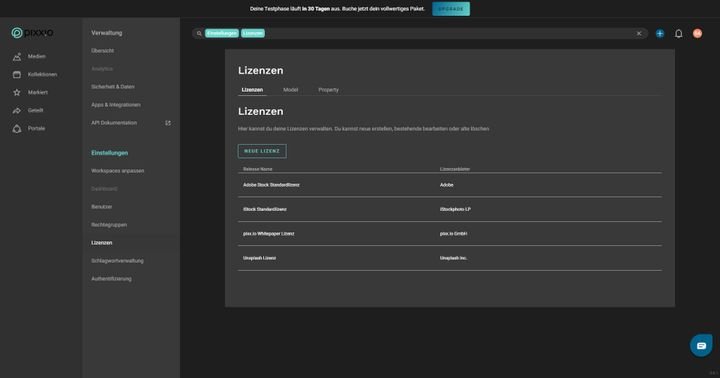This screenshot has height=378, width=720.
Task: Click the Geteilt label
Action: [35, 110]
